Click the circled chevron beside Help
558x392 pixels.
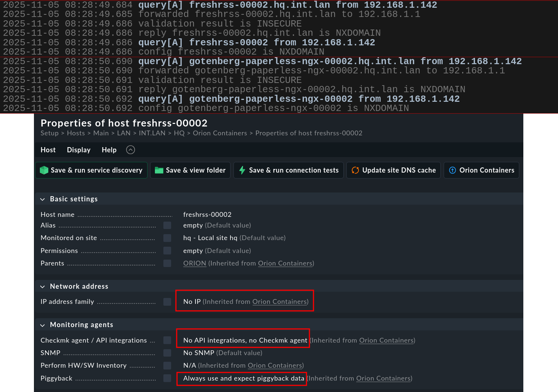point(131,150)
